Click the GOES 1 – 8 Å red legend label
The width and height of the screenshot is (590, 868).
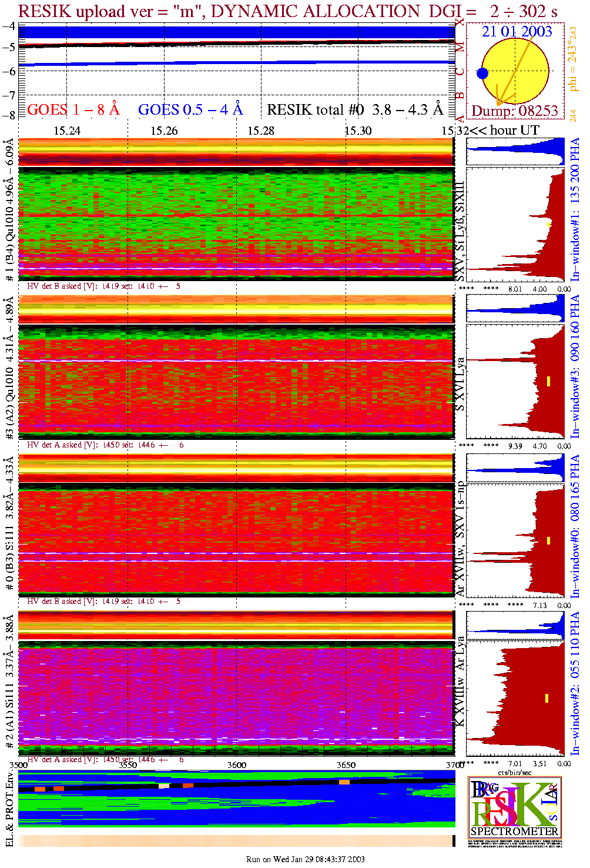(x=73, y=110)
